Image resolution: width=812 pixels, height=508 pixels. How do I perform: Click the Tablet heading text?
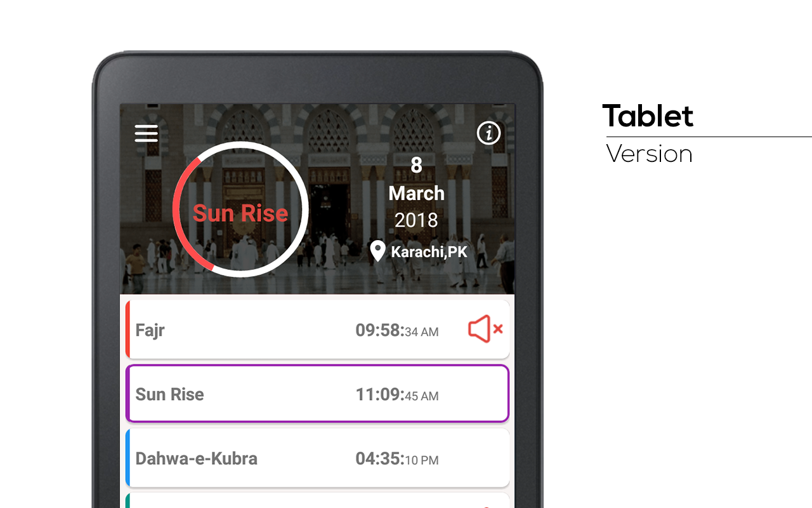648,116
